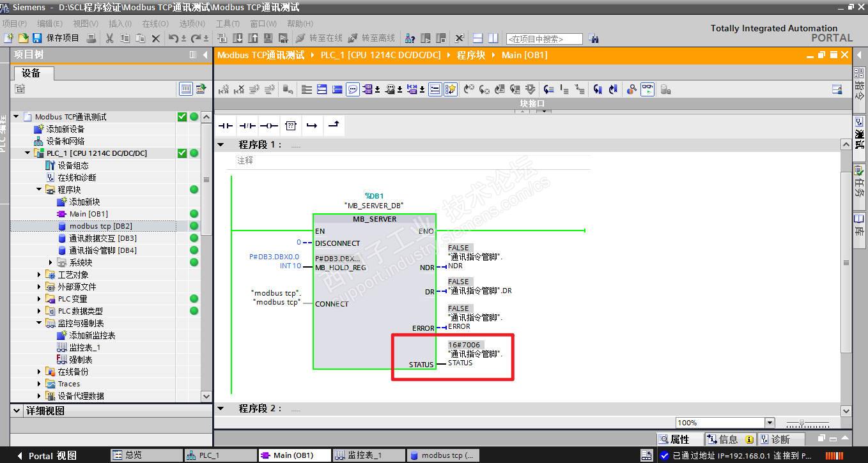Open the 帮助(H) menu
The width and height of the screenshot is (868, 463).
coord(300,24)
